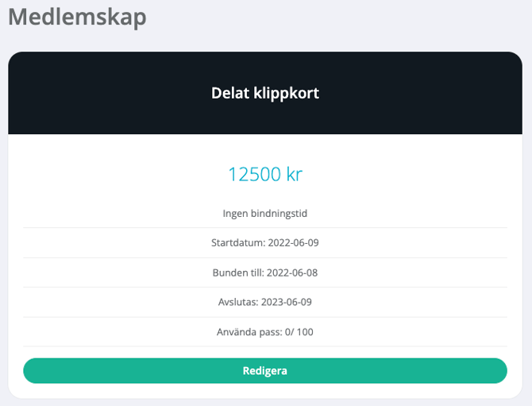Select the end date 2023-06-09

pyautogui.click(x=289, y=302)
